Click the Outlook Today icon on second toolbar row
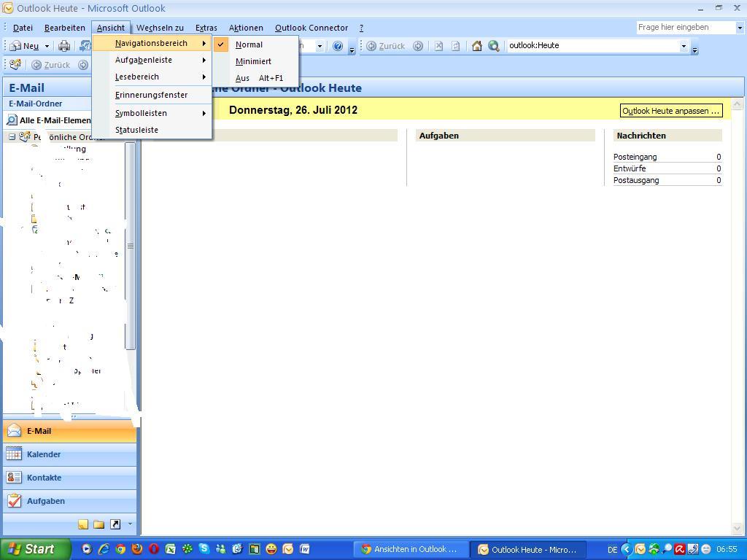This screenshot has height=560, width=747. 15,64
